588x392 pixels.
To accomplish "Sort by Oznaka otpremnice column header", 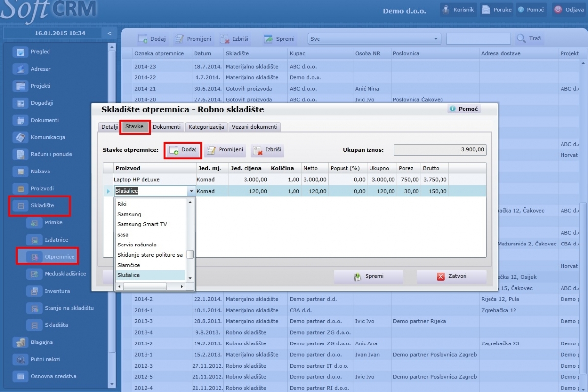I will [162, 53].
